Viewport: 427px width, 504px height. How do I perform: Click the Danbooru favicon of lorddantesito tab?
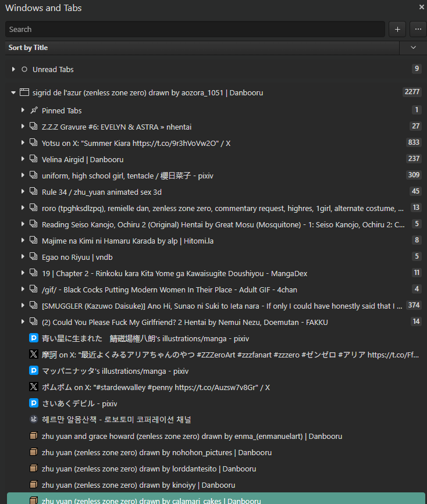(x=34, y=469)
